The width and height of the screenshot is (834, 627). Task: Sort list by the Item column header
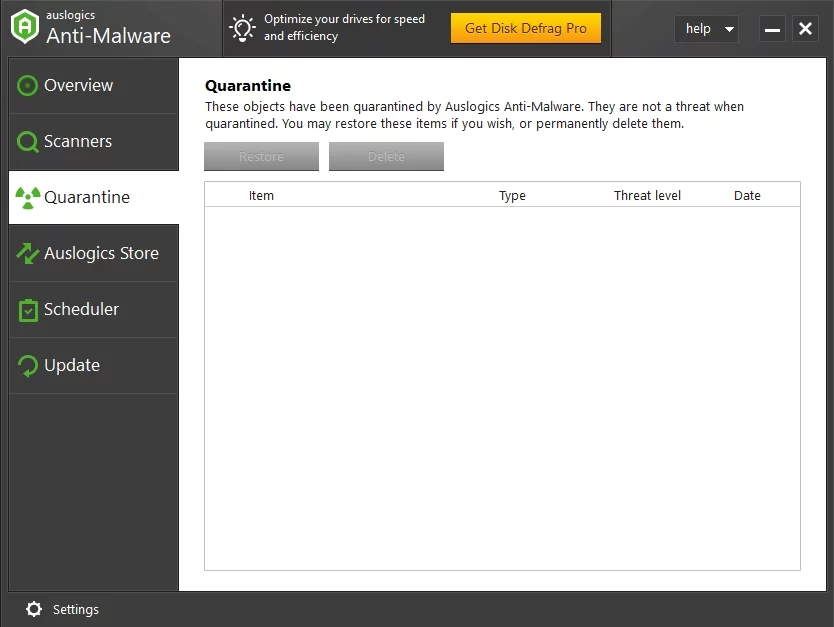point(261,196)
